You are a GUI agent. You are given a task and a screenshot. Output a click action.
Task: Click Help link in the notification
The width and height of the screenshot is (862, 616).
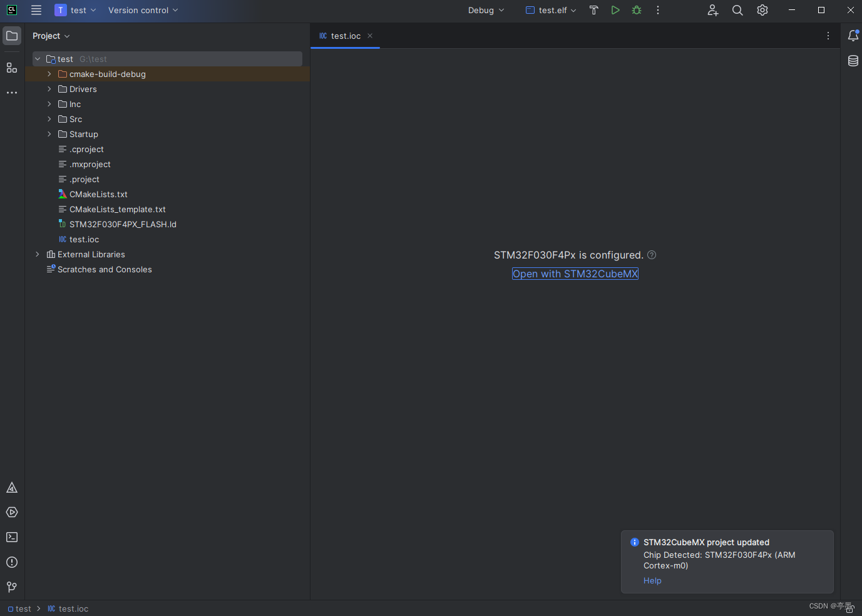pos(652,580)
